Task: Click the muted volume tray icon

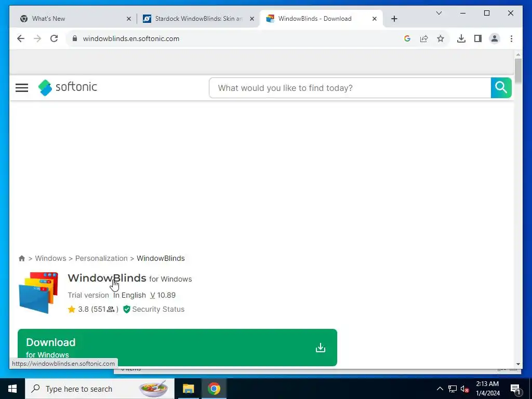Action: tap(464, 389)
